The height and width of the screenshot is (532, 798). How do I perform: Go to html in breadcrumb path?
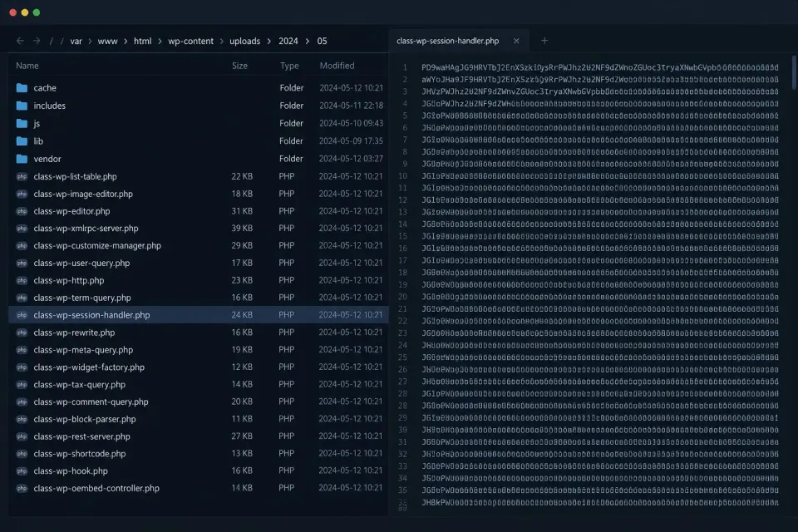pos(142,42)
